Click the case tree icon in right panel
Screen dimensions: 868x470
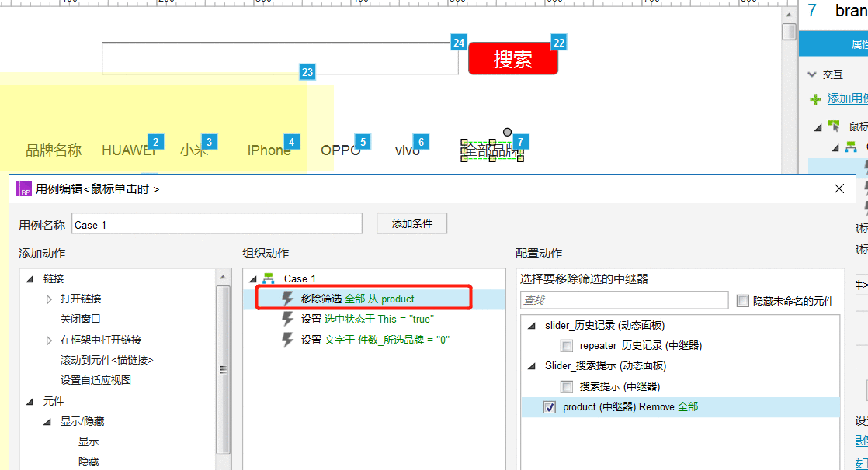coord(851,147)
